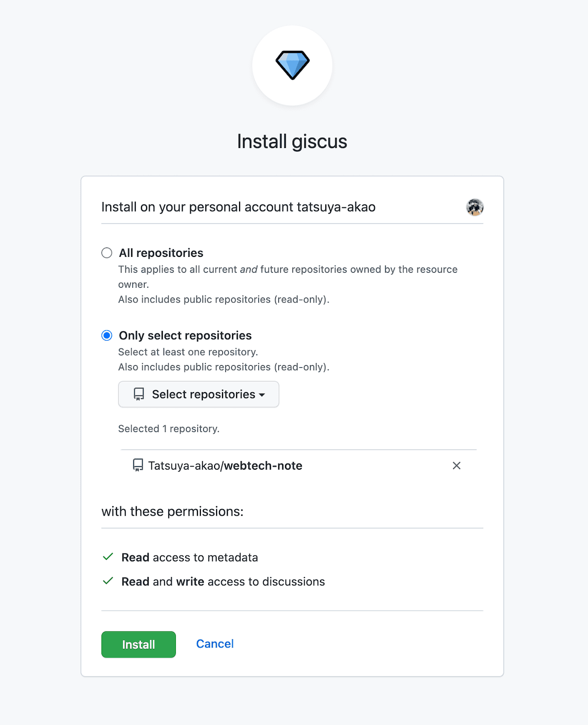Click the tatsuya-akao profile avatar
The width and height of the screenshot is (588, 725).
pyautogui.click(x=474, y=207)
